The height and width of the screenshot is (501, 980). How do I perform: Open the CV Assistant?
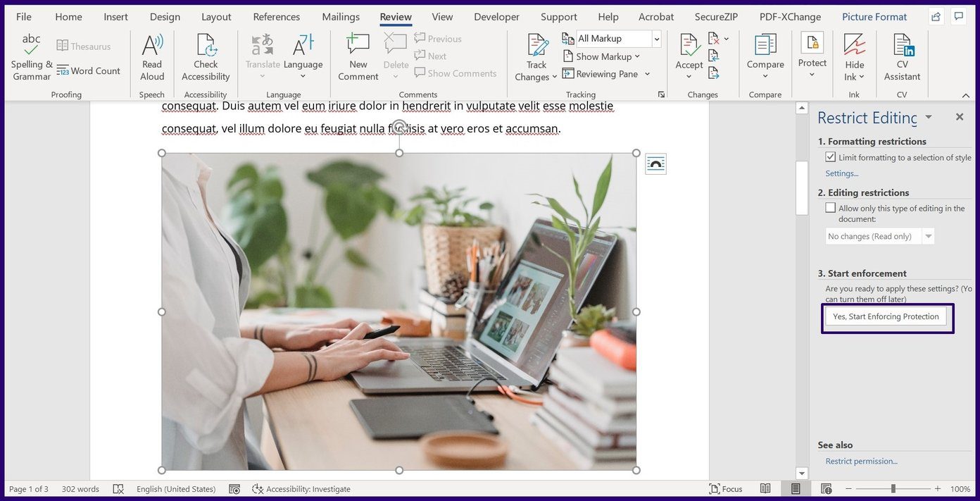(x=902, y=55)
